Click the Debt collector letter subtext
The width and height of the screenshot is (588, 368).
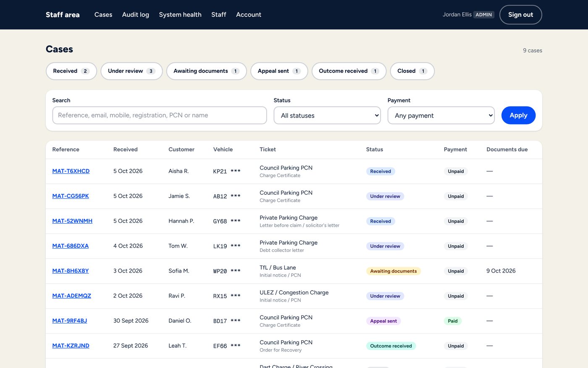[x=282, y=250]
